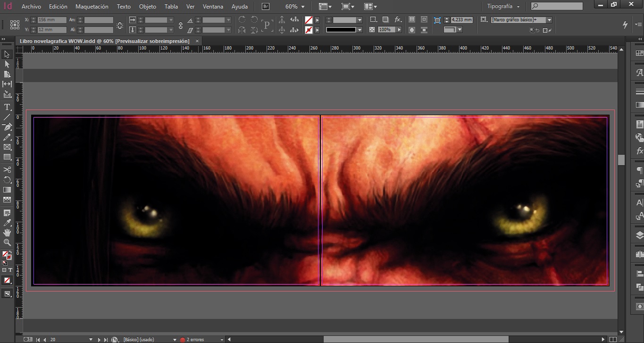Select the Eyedropper tool
The image size is (644, 343).
7,223
